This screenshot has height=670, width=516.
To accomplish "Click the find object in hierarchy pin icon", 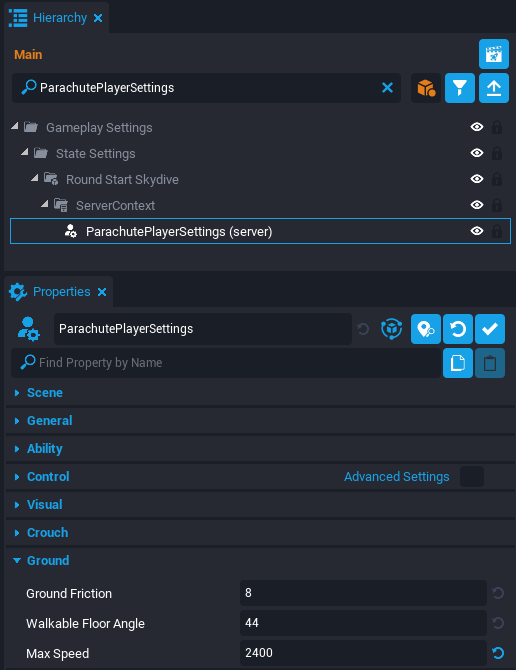I will coord(425,329).
